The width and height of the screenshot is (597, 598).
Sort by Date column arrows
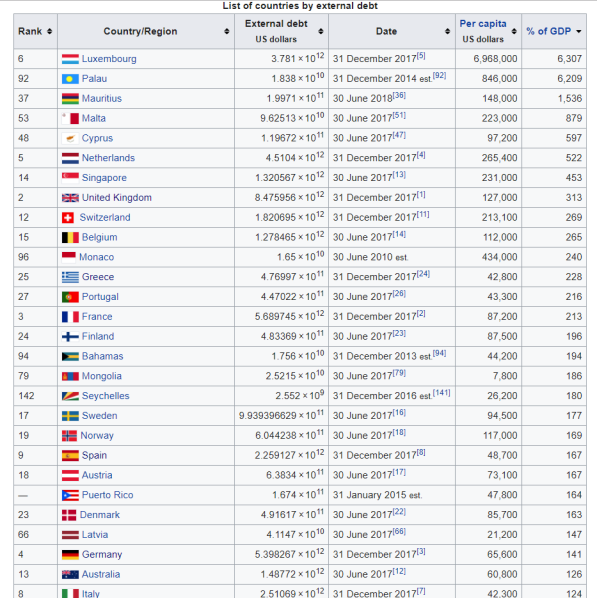pyautogui.click(x=447, y=31)
